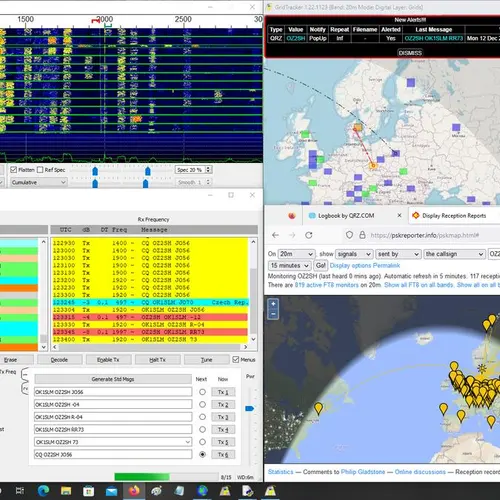Open the callsign type dropdown
The height and width of the screenshot is (500, 500).
[x=454, y=254]
